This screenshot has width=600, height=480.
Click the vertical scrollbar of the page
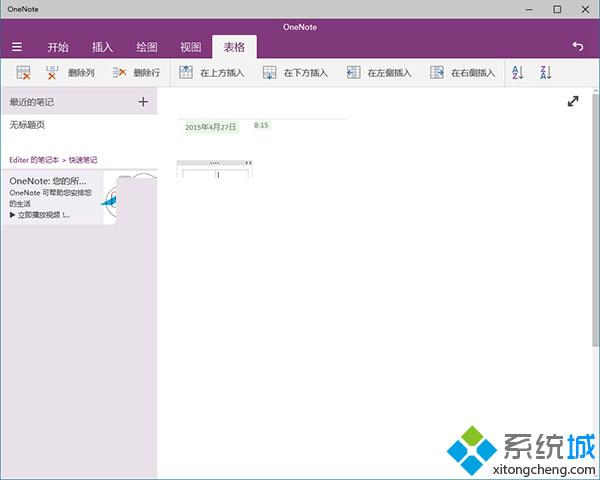click(x=596, y=221)
